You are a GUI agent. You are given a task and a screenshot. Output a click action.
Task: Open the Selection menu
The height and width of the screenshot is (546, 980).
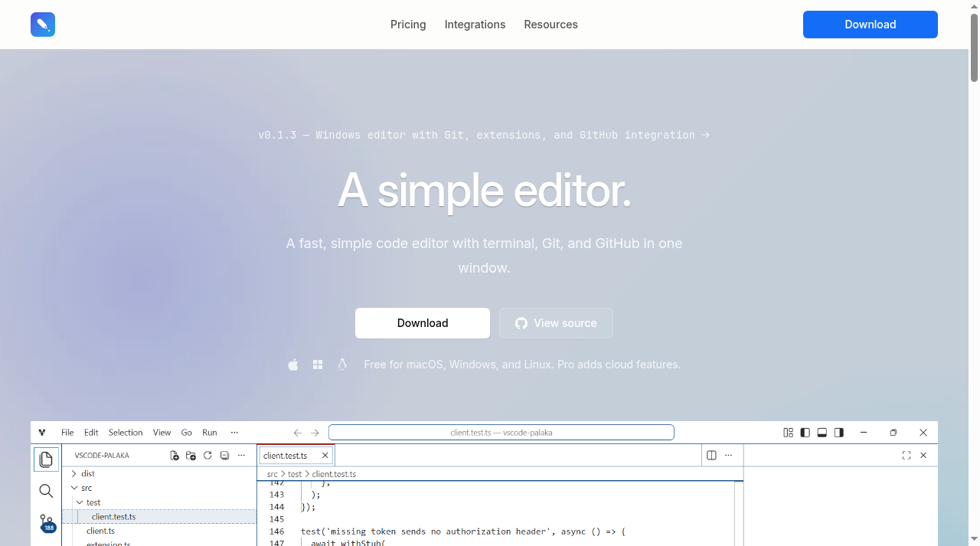126,433
